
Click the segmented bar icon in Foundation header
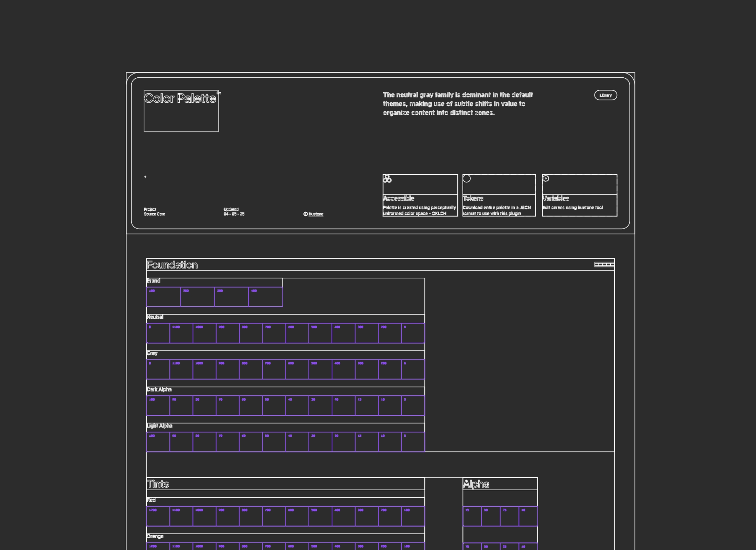(604, 264)
